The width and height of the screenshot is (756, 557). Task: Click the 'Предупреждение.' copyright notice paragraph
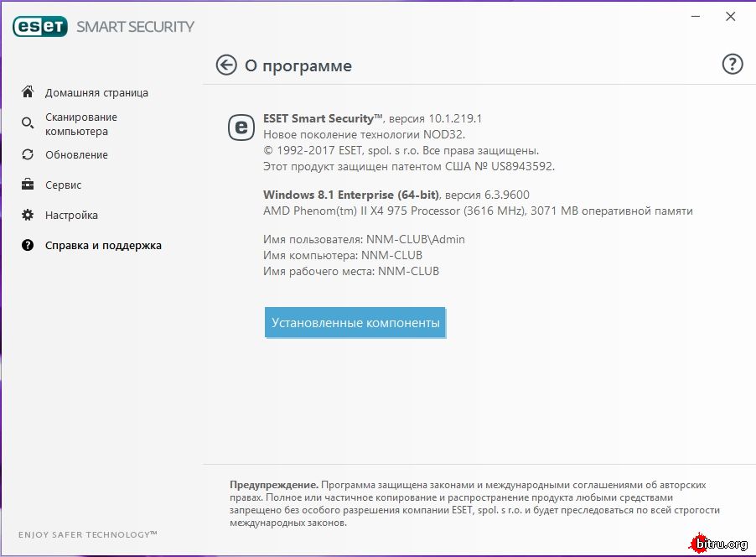pyautogui.click(x=474, y=503)
